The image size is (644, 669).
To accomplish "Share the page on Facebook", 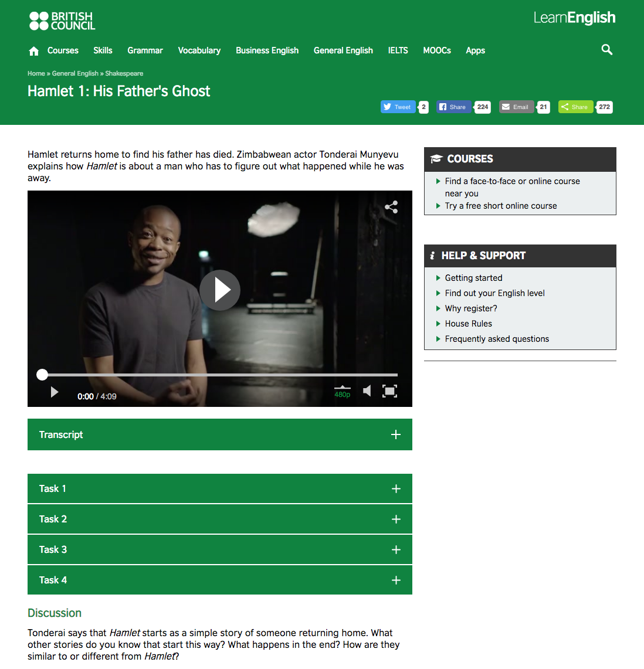I will click(x=453, y=107).
